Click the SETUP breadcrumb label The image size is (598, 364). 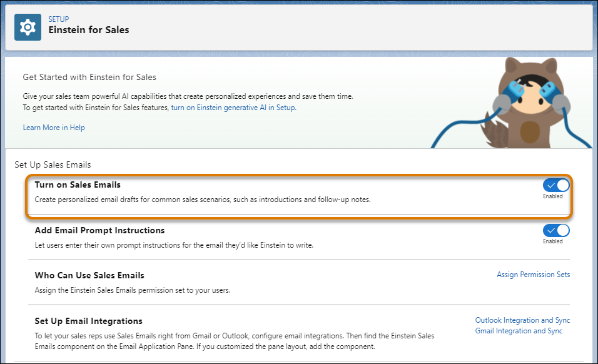[x=58, y=19]
